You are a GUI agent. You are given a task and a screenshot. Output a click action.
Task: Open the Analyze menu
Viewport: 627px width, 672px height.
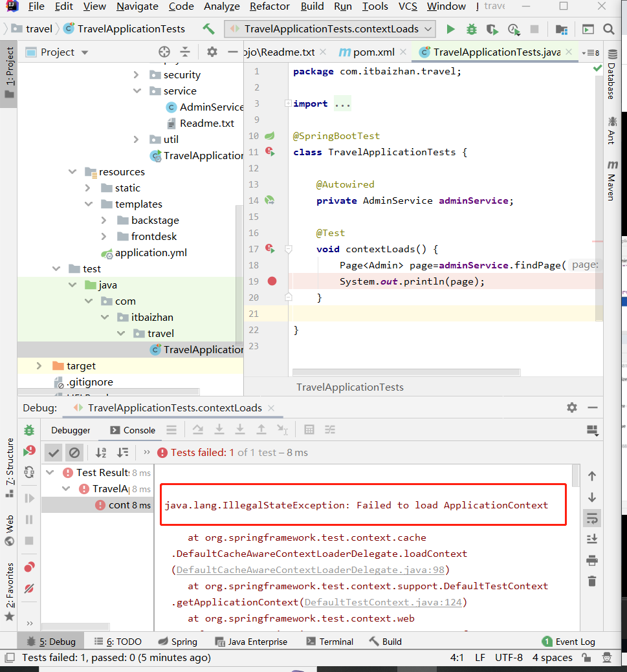pos(221,6)
